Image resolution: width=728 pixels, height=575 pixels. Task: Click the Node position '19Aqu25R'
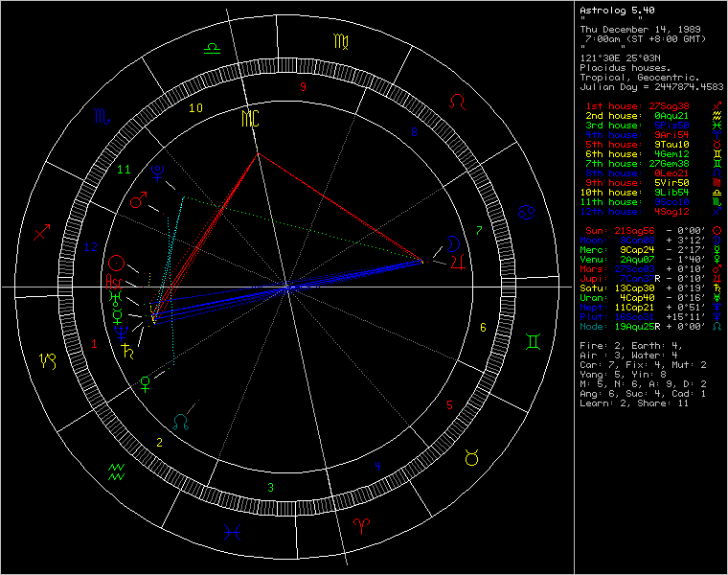point(637,327)
